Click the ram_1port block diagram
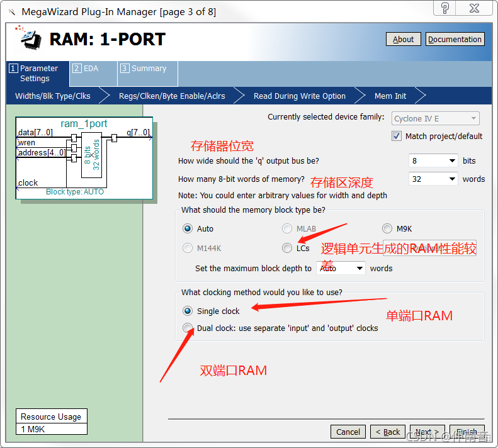498x448 pixels. pyautogui.click(x=84, y=158)
